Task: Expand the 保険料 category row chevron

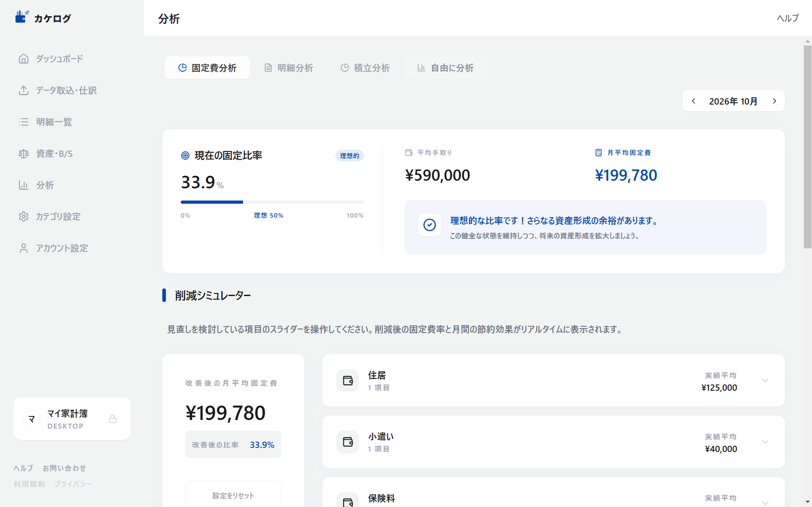Action: (765, 502)
